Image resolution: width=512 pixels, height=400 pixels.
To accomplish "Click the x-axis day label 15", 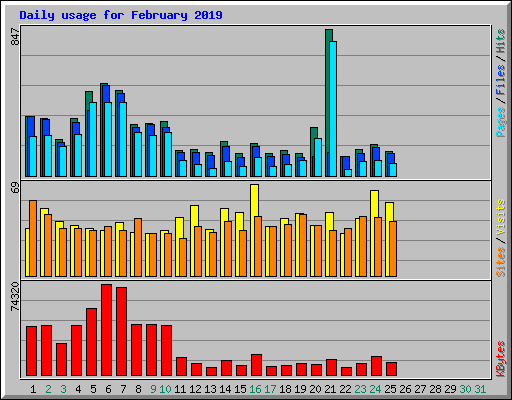I will coord(240,389).
